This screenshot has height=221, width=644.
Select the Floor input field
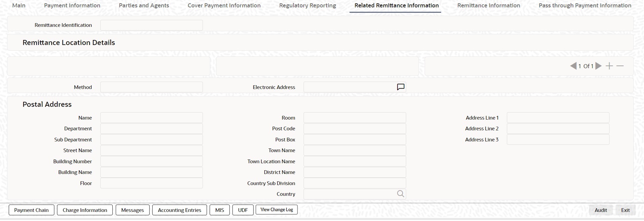[x=152, y=183]
